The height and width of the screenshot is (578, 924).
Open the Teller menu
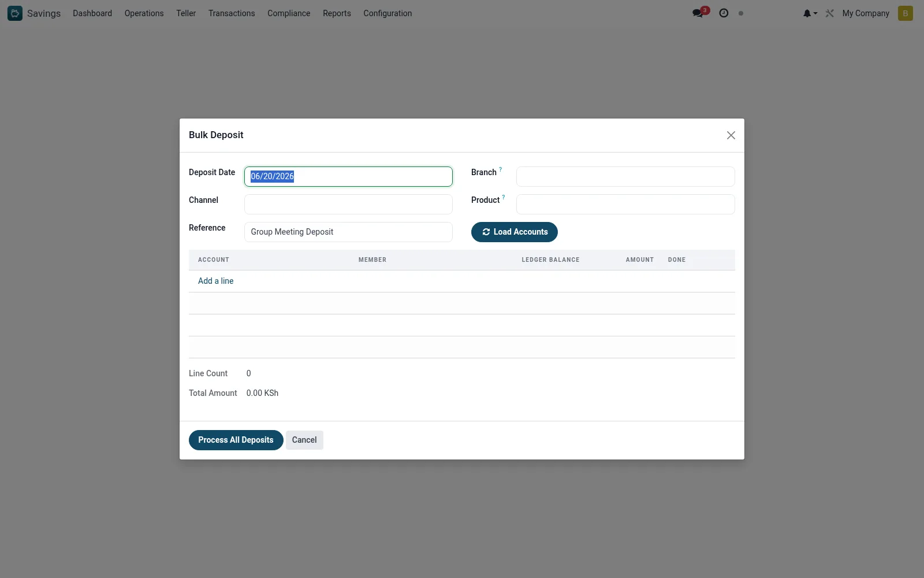pyautogui.click(x=186, y=13)
